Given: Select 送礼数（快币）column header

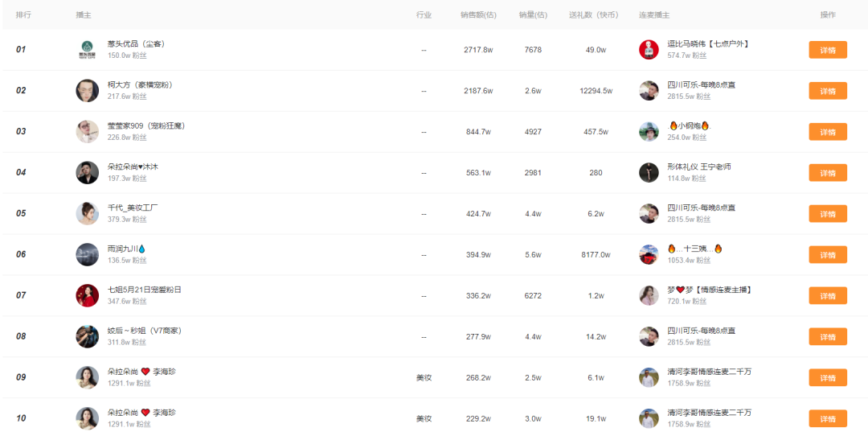Looking at the screenshot, I should point(594,15).
